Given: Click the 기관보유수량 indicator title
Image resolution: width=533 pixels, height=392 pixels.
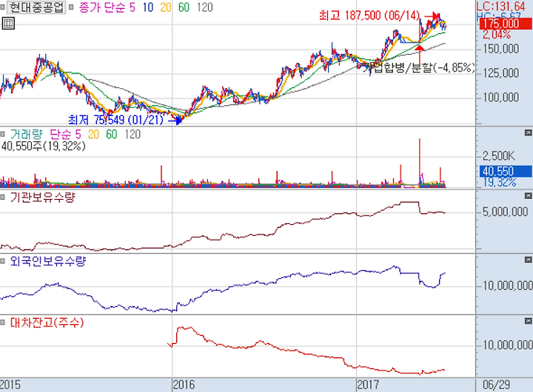Looking at the screenshot, I should (42, 197).
